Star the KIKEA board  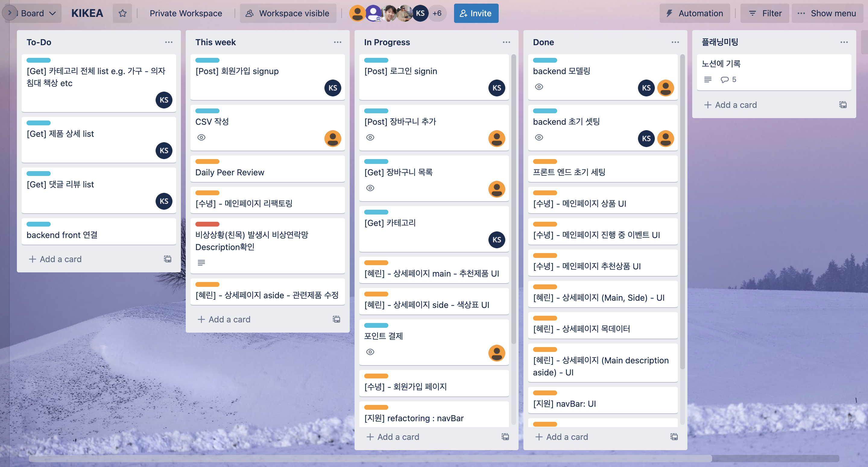pyautogui.click(x=122, y=13)
